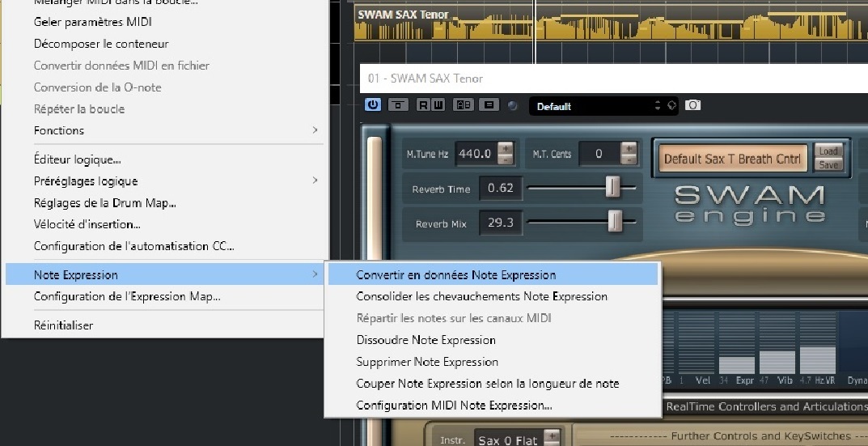Click Default Sax T Breath Cntrl display
This screenshot has width=868, height=446.
coord(732,159)
